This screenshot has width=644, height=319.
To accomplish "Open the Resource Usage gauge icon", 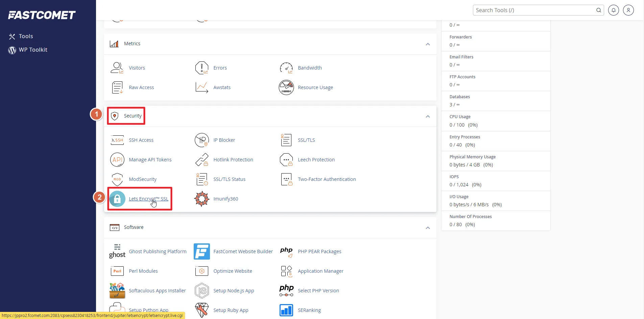I will coord(286,87).
